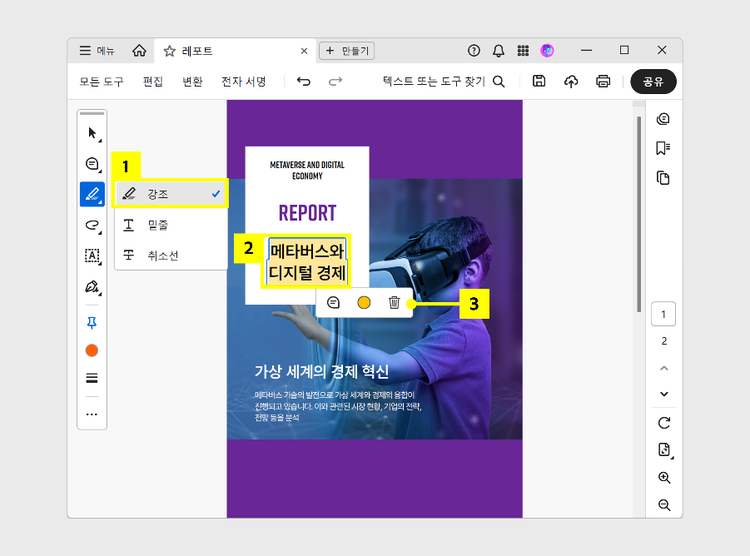Click the total pages number 2
This screenshot has width=750, height=556.
tap(664, 341)
